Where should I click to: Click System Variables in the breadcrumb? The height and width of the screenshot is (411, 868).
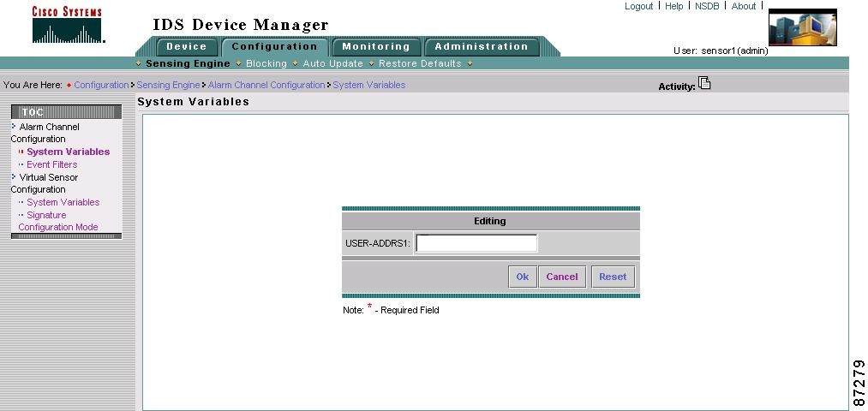tap(369, 85)
